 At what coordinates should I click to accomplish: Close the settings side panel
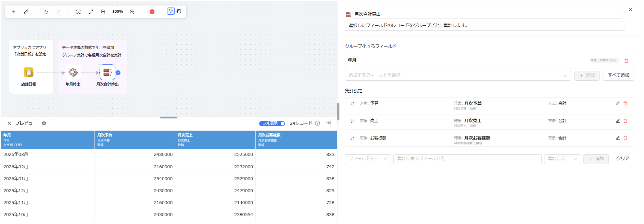tap(630, 10)
